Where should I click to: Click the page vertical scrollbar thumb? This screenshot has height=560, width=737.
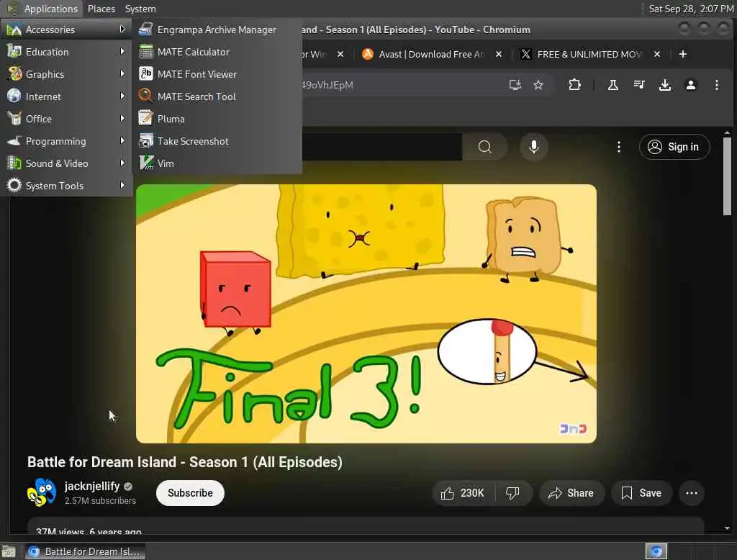tap(727, 176)
